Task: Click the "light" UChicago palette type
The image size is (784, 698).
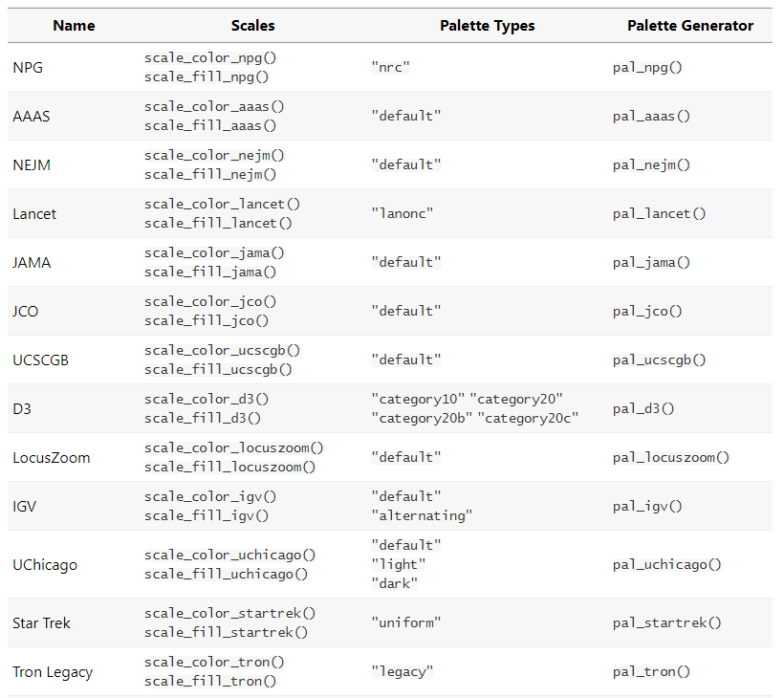Action: tap(398, 564)
